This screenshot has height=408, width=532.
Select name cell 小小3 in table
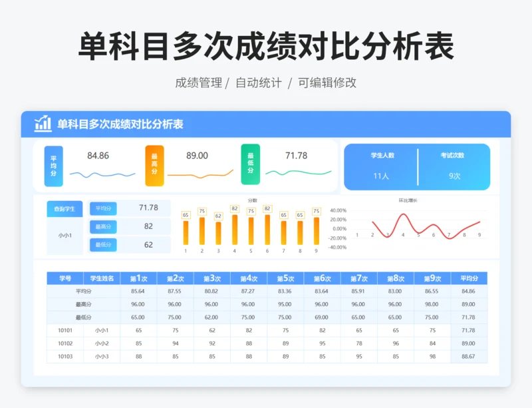point(102,356)
